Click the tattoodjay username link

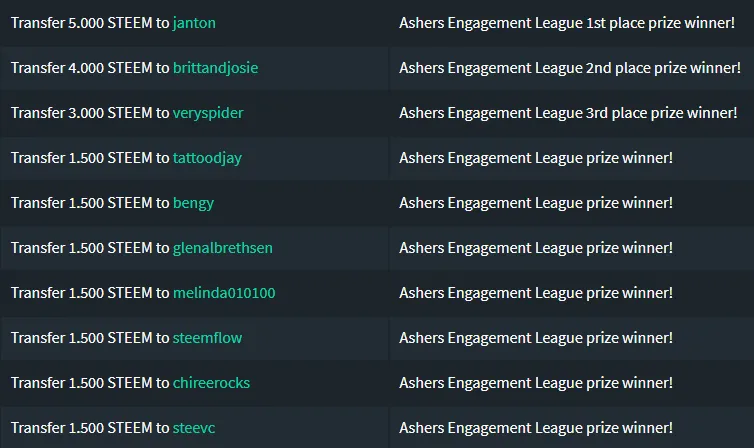click(x=207, y=158)
